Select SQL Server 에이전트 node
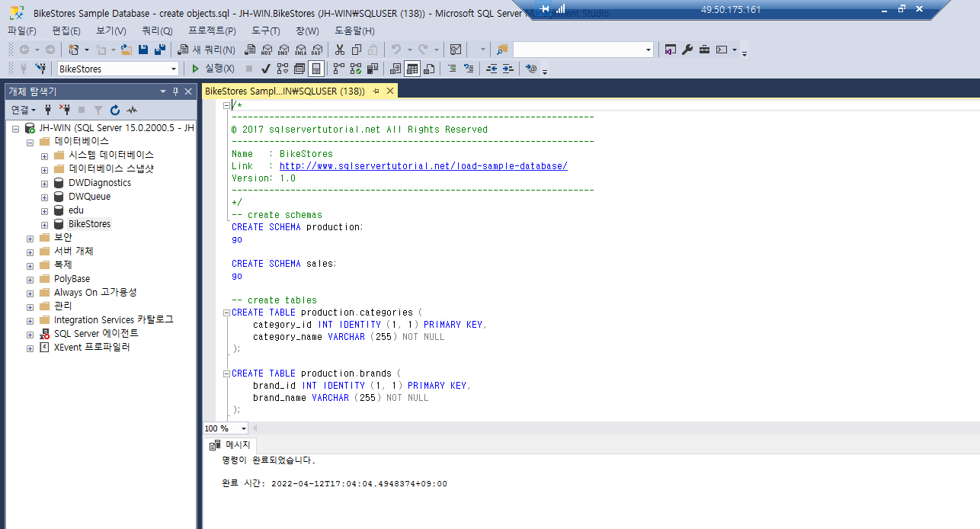 tap(96, 334)
